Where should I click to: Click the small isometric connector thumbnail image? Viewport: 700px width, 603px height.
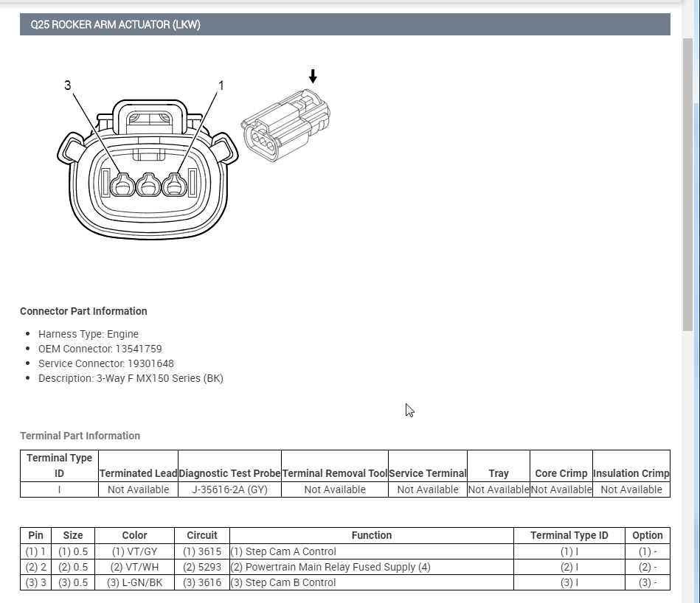(285, 125)
